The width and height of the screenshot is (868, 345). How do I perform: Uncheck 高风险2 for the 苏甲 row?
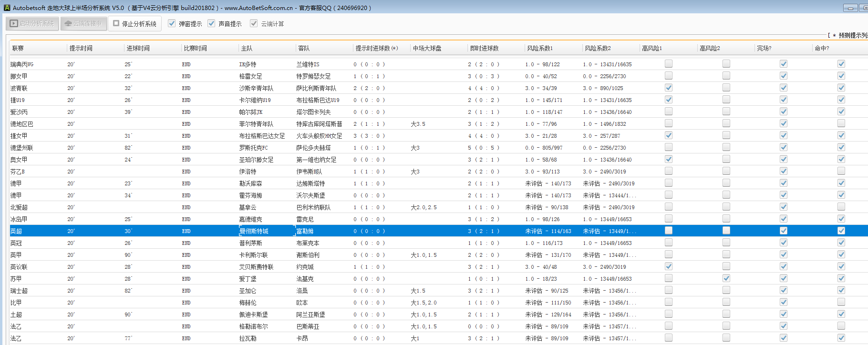[726, 278]
